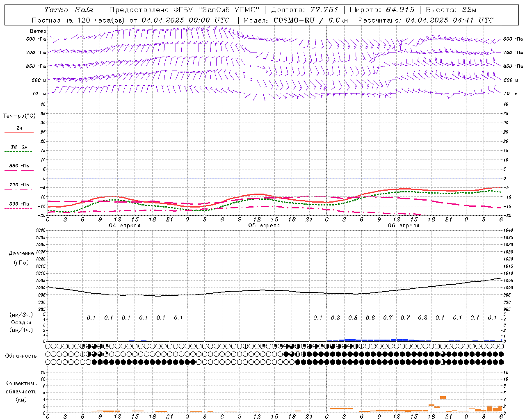This screenshot has width=525, height=420.
Task: Click the (мм/3ч.) unit label
Action: point(21,315)
